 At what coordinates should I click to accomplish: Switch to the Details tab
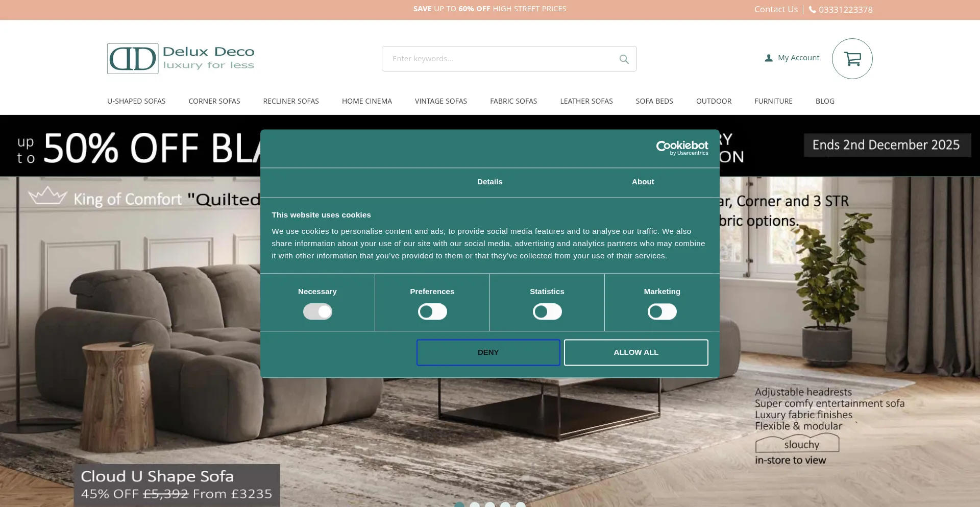click(x=489, y=182)
